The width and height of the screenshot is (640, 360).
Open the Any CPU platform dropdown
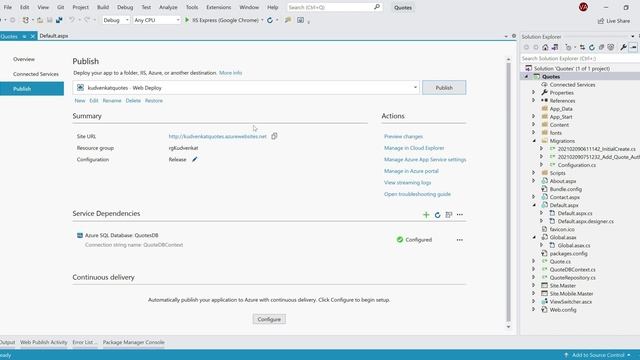pos(157,20)
